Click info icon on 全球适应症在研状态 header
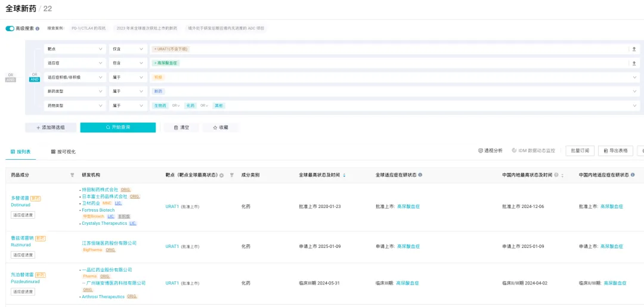The image size is (644, 307). (420, 175)
